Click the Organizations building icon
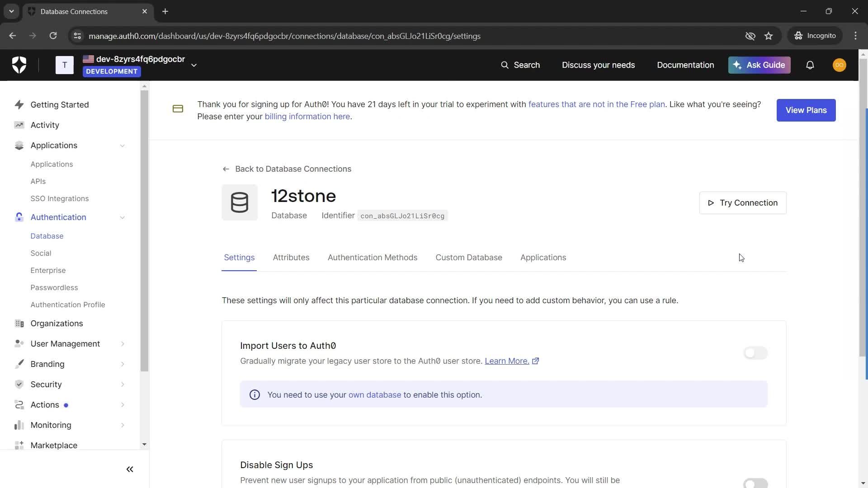The height and width of the screenshot is (488, 868). pos(19,324)
